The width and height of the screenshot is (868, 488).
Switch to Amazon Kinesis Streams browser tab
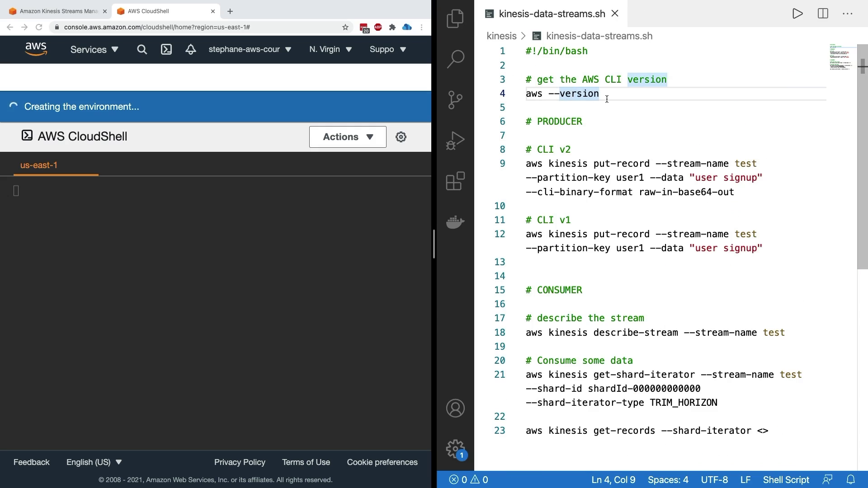(x=58, y=11)
